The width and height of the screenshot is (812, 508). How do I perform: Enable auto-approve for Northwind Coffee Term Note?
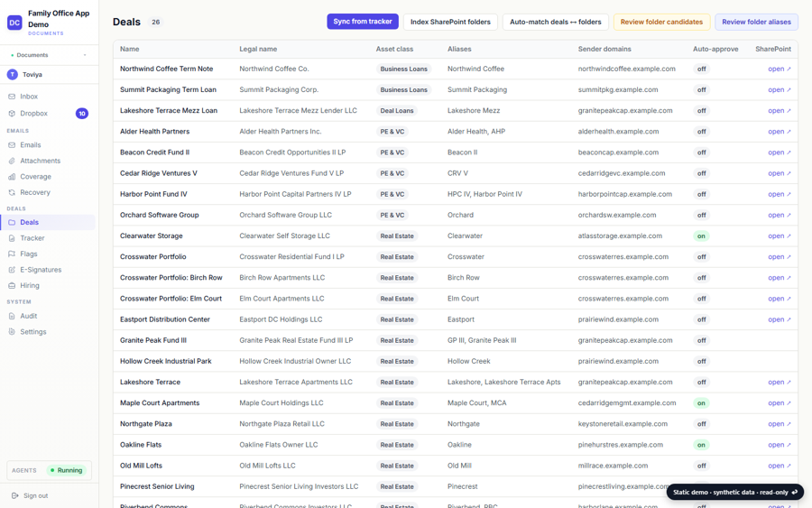pos(701,69)
